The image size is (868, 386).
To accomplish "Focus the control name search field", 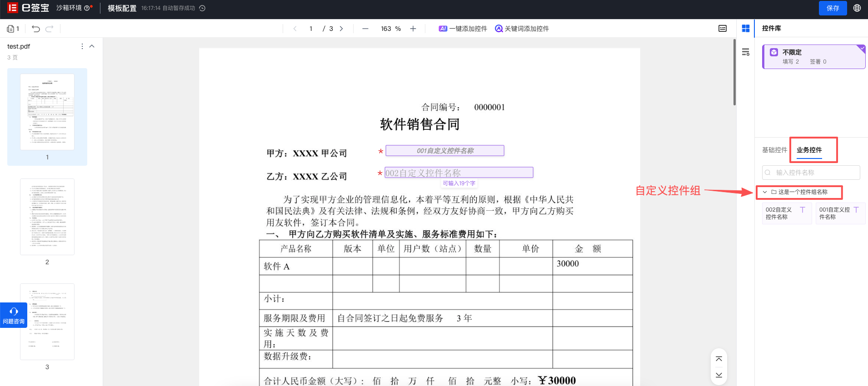I will tap(811, 173).
